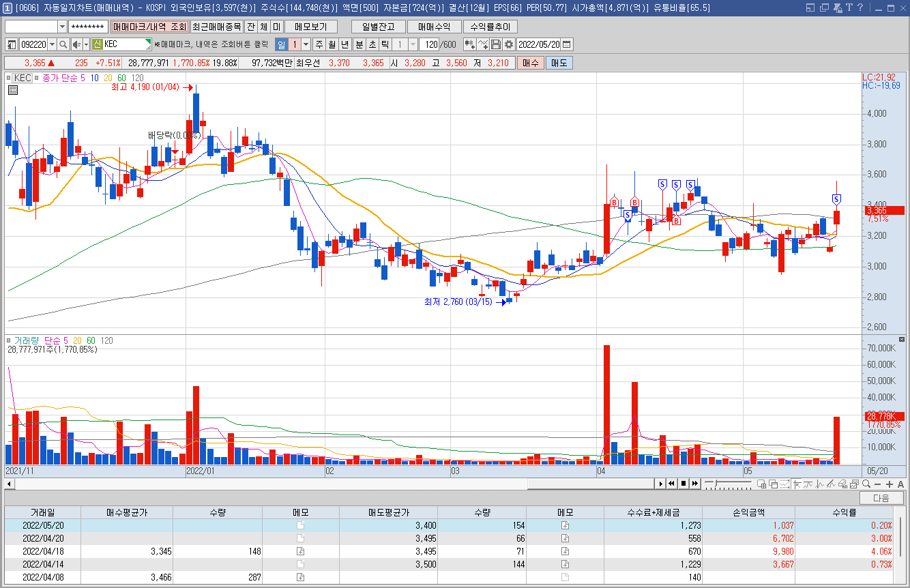Open memo icon for 2022/05/20 sell column
910x588 pixels.
pyautogui.click(x=565, y=525)
